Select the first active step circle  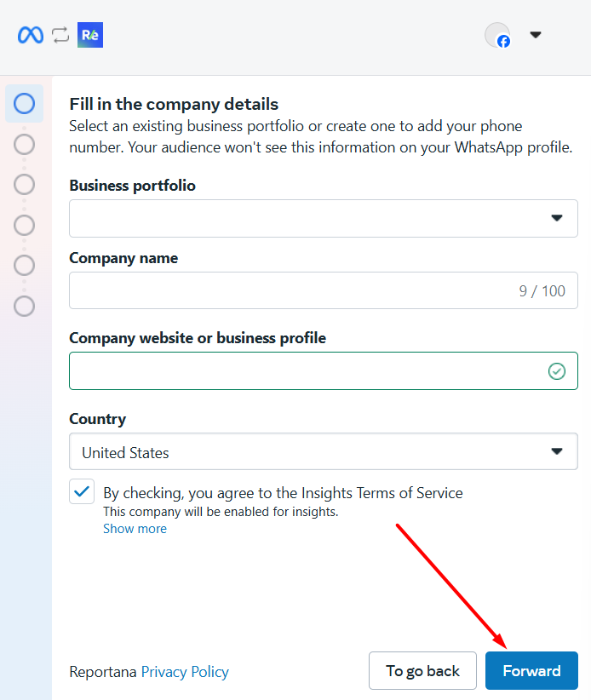pos(25,104)
